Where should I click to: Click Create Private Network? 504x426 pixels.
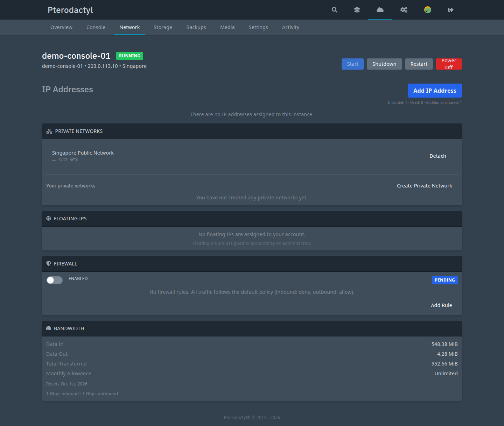click(x=425, y=186)
